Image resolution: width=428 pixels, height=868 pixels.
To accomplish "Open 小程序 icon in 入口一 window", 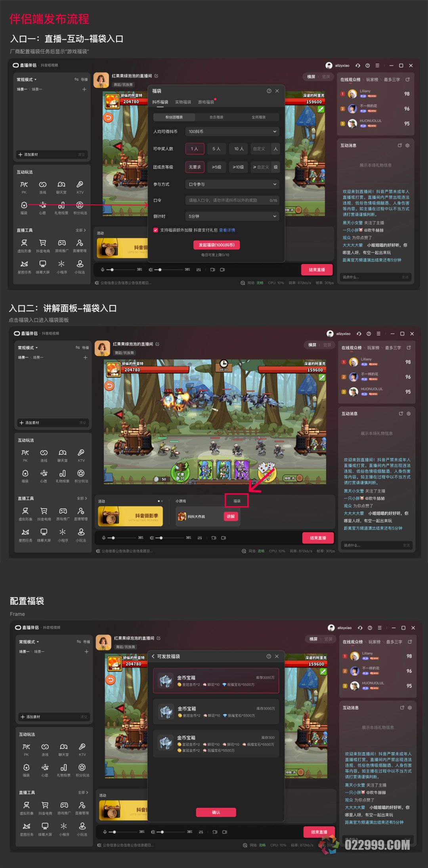I will pos(61,264).
